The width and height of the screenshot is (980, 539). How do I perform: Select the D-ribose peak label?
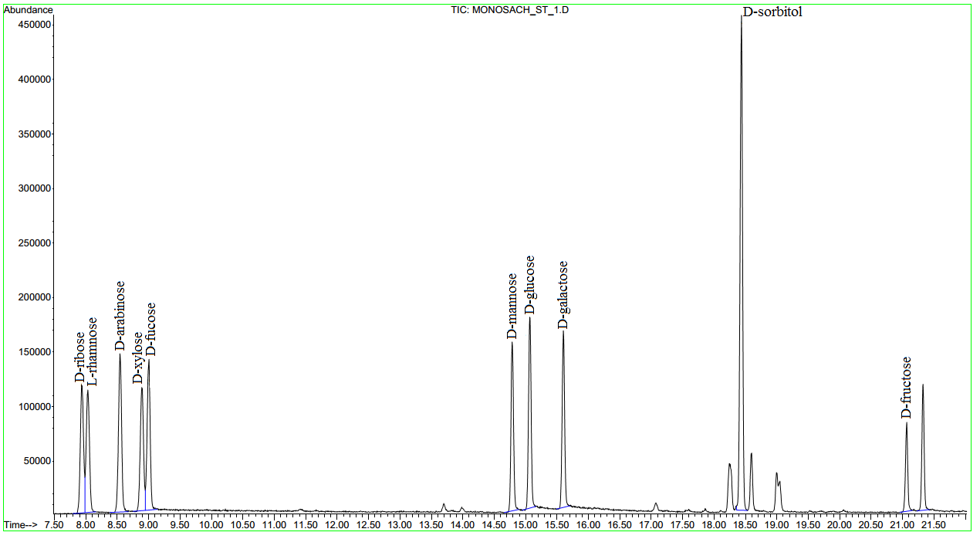80,357
